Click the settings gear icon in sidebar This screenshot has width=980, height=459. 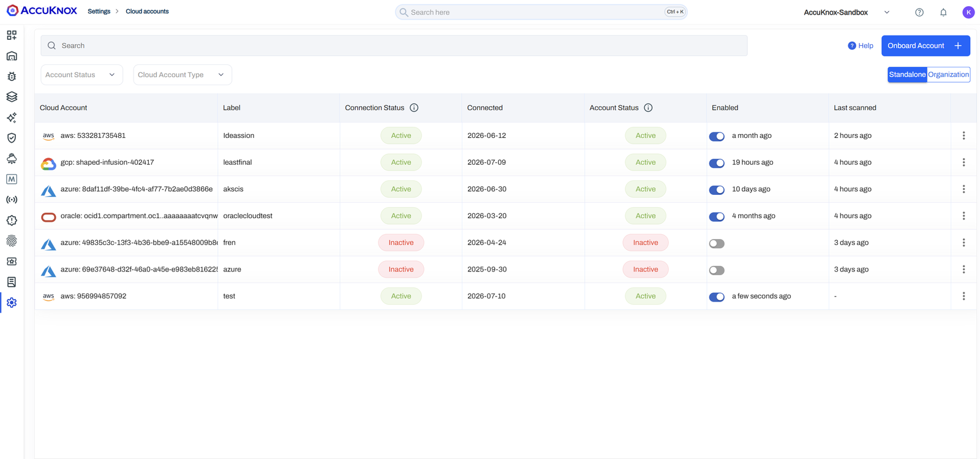pos(12,303)
